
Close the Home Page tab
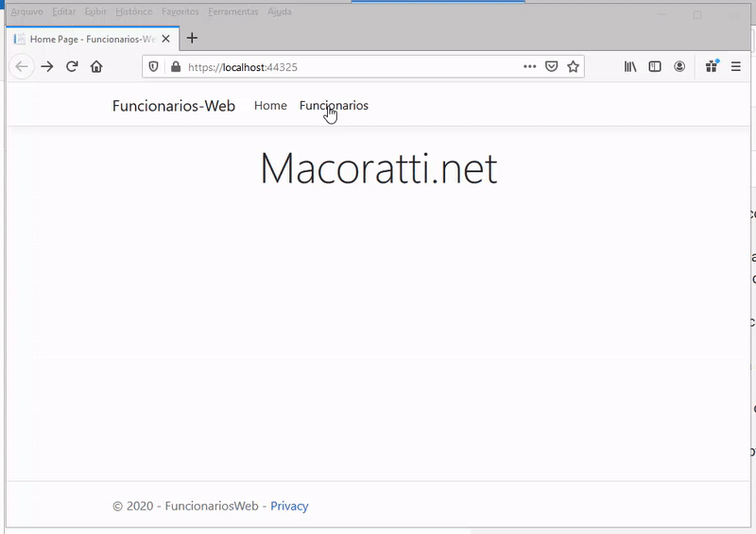[166, 39]
